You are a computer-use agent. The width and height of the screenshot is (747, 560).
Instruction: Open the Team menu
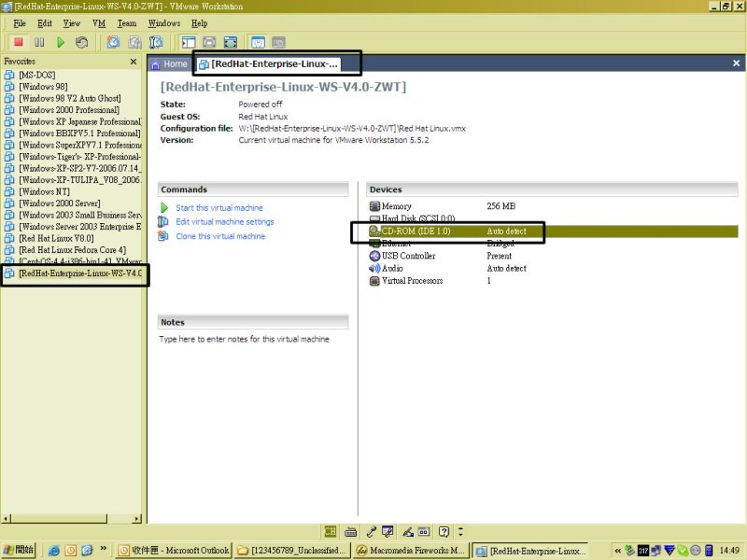127,22
